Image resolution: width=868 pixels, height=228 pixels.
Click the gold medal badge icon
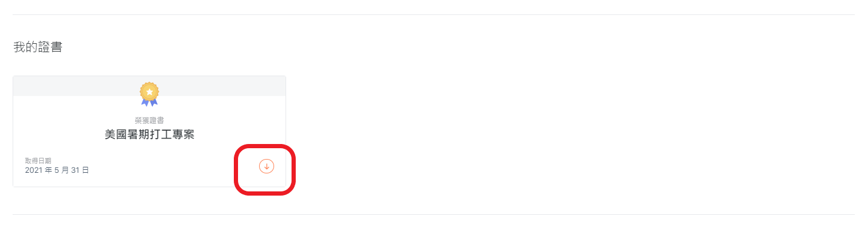coord(149,94)
